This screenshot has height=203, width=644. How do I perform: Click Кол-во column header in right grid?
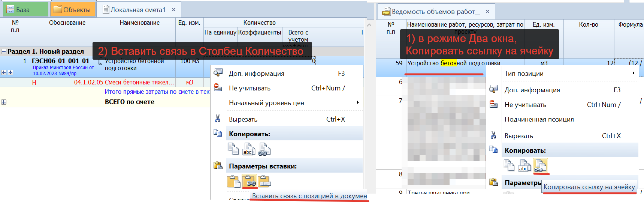(588, 25)
